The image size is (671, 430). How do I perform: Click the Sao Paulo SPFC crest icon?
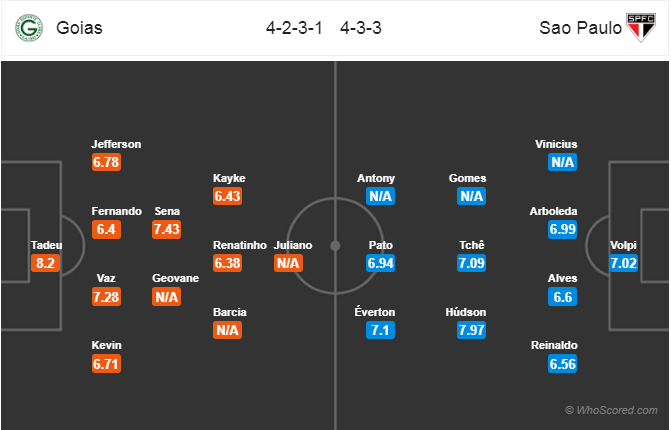pos(641,28)
